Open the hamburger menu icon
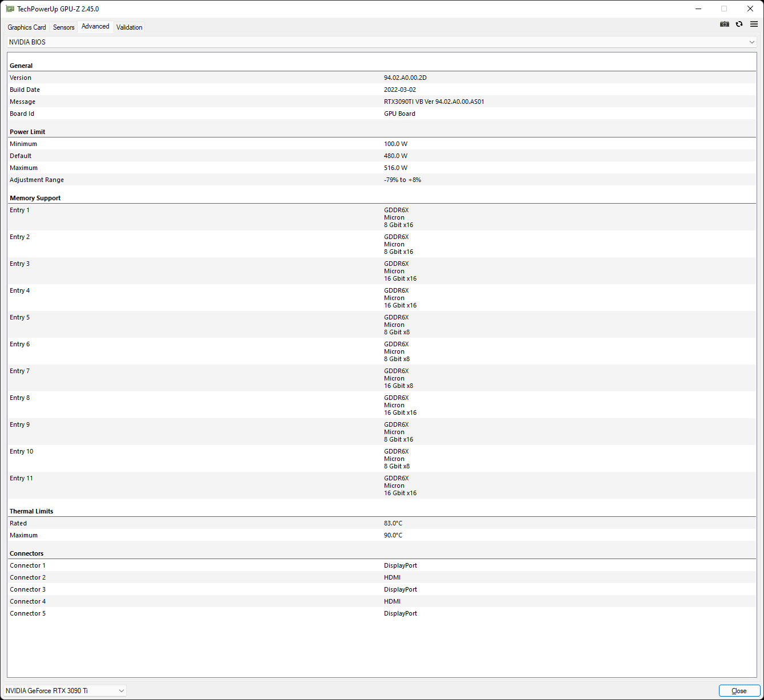This screenshot has width=764, height=700. (x=754, y=24)
